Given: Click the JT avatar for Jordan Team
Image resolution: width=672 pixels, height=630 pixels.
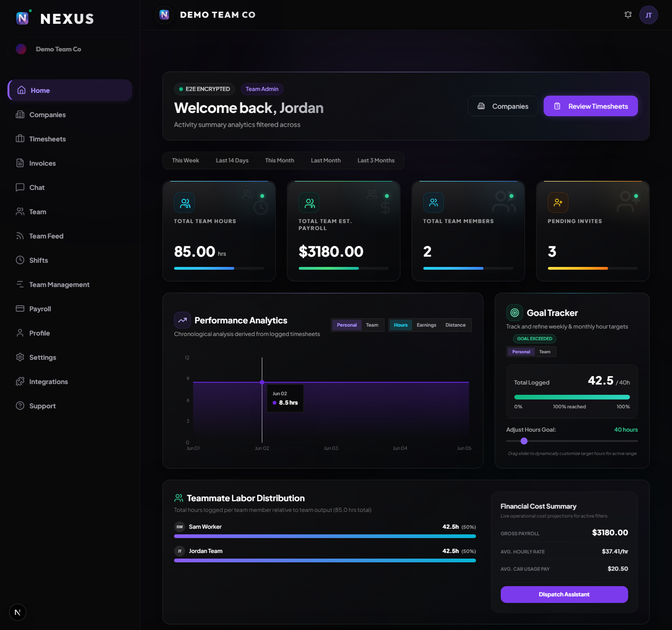Looking at the screenshot, I should click(x=180, y=551).
